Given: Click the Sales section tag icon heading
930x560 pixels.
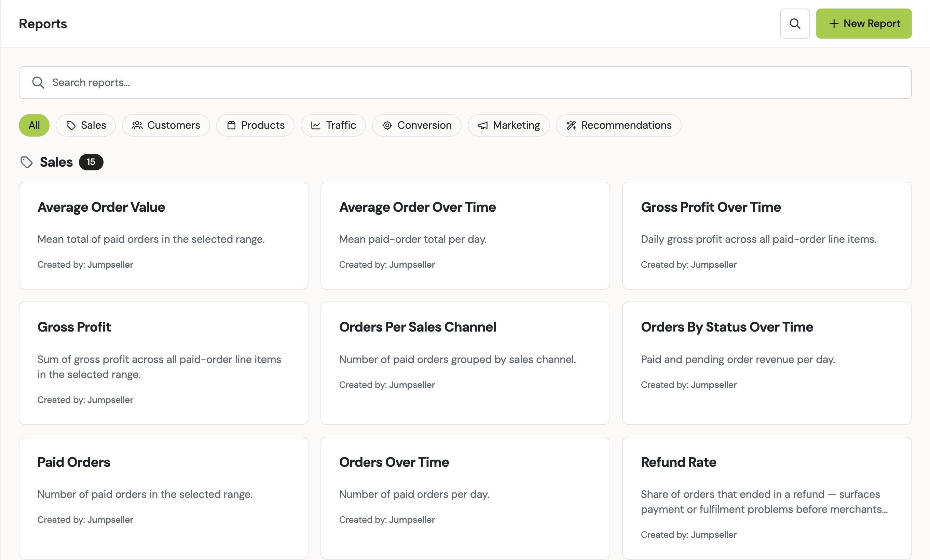Looking at the screenshot, I should [x=26, y=162].
